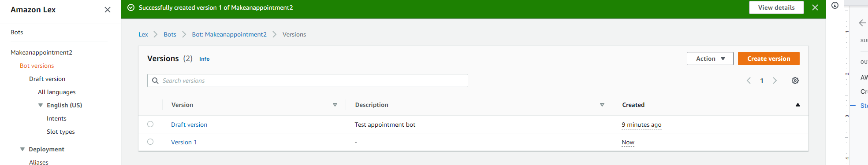Image resolution: width=868 pixels, height=165 pixels.
Task: Open the table preferences gear icon
Action: tap(795, 81)
